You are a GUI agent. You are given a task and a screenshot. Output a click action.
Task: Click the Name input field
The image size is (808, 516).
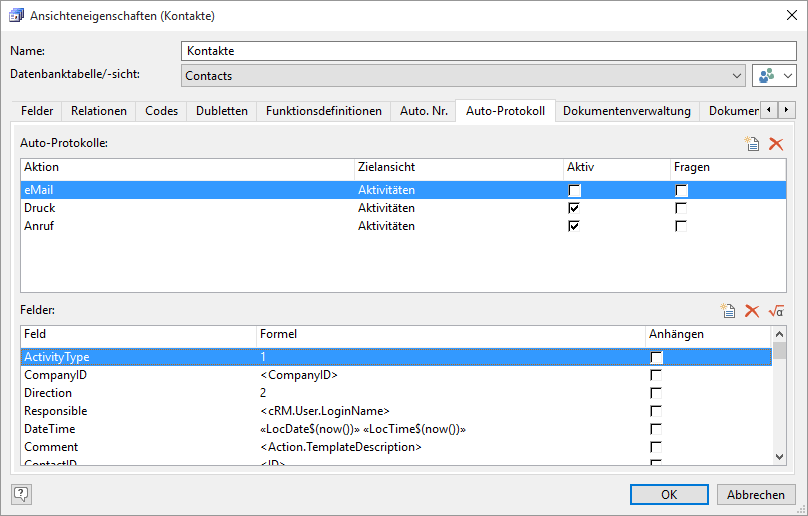tap(488, 51)
